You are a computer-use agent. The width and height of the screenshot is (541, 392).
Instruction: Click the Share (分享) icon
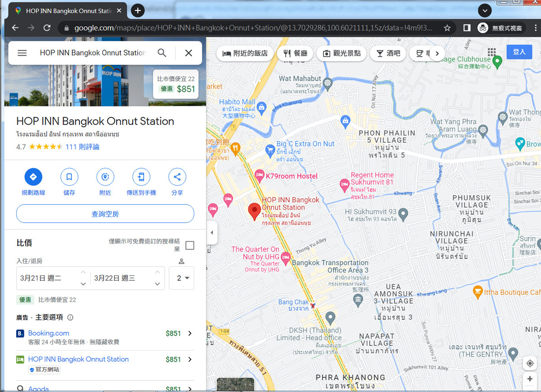pyautogui.click(x=177, y=177)
